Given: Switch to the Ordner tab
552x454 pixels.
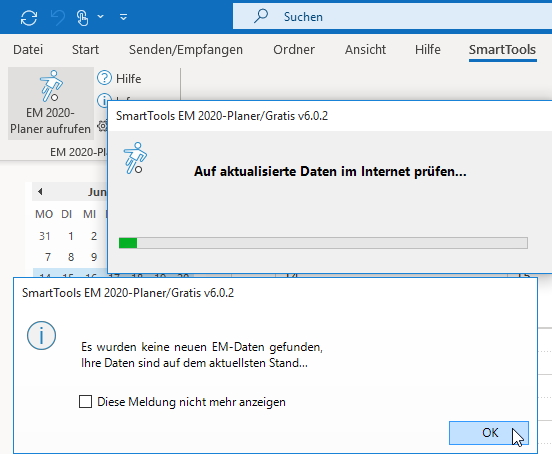Looking at the screenshot, I should pos(294,50).
